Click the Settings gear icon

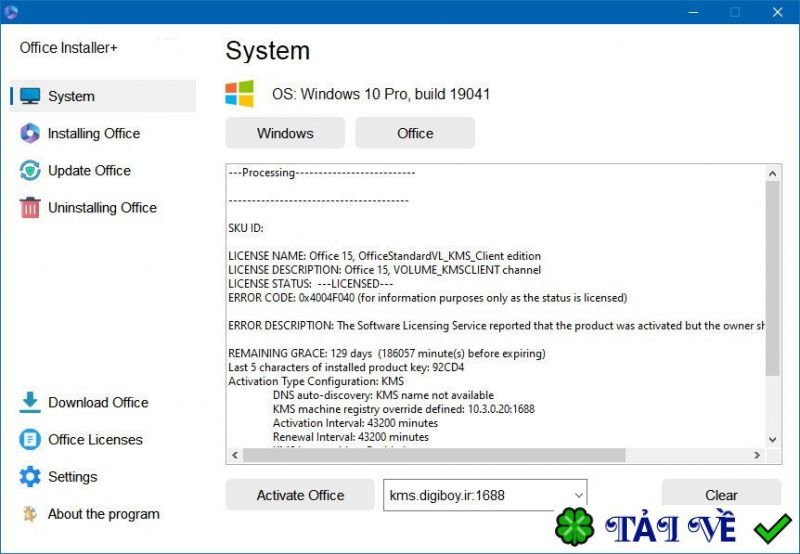30,476
